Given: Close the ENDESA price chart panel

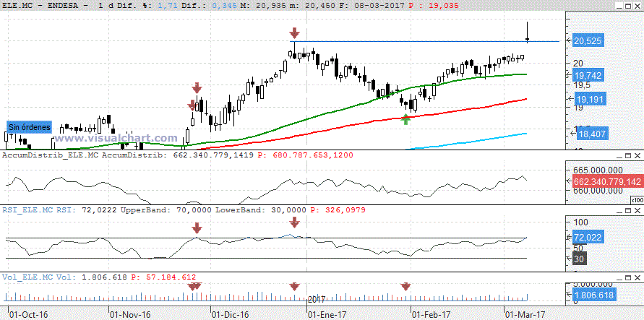Looking at the screenshot, I should pos(637,7).
